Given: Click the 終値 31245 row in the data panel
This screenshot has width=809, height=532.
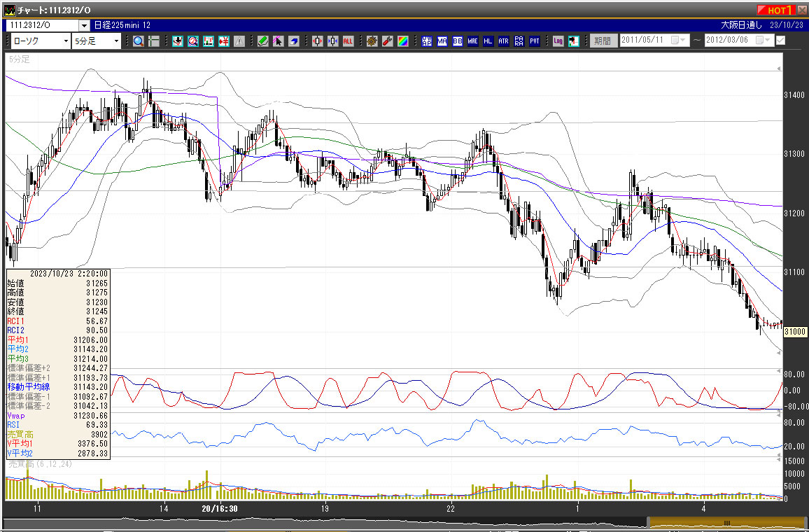Looking at the screenshot, I should point(58,311).
